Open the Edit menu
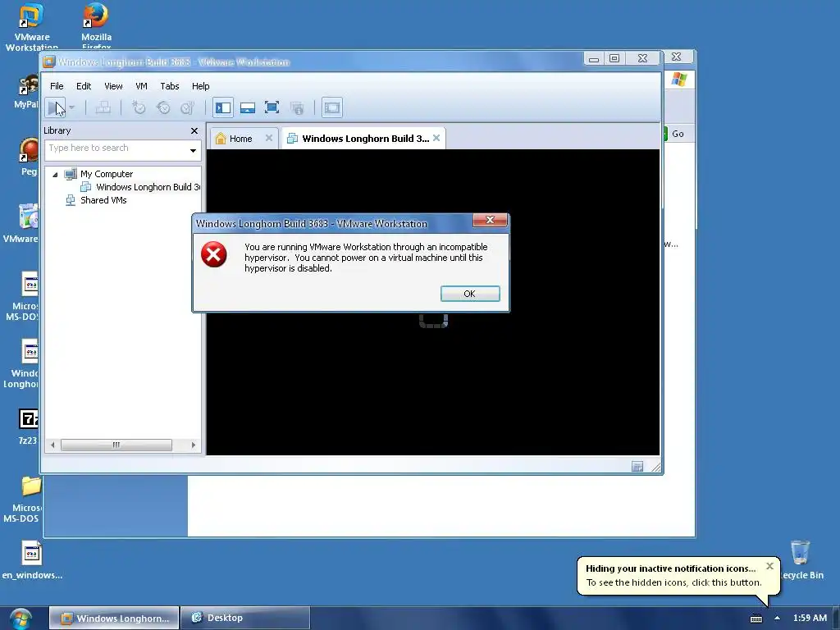 84,86
